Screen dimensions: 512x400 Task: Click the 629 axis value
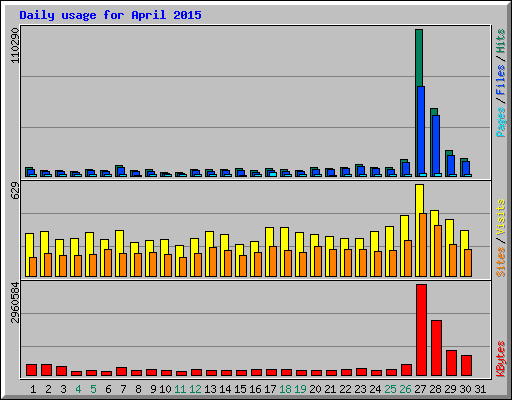pos(15,191)
